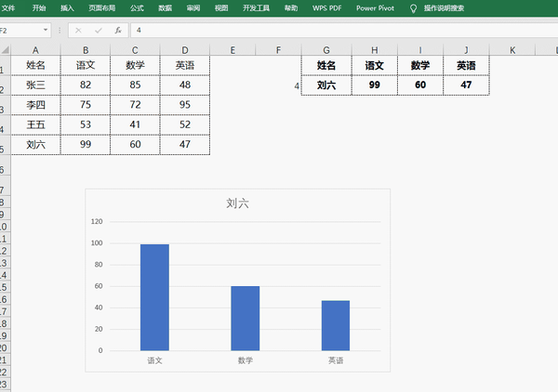Click the chart axis value 120

coord(97,221)
